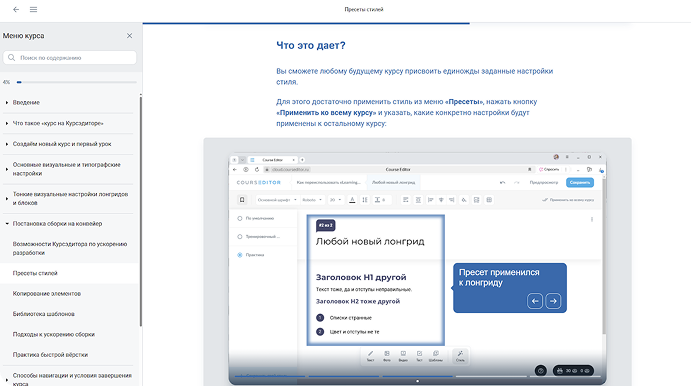The width and height of the screenshot is (691, 386).
Task: Go back with the top-left arrow
Action: pyautogui.click(x=16, y=9)
